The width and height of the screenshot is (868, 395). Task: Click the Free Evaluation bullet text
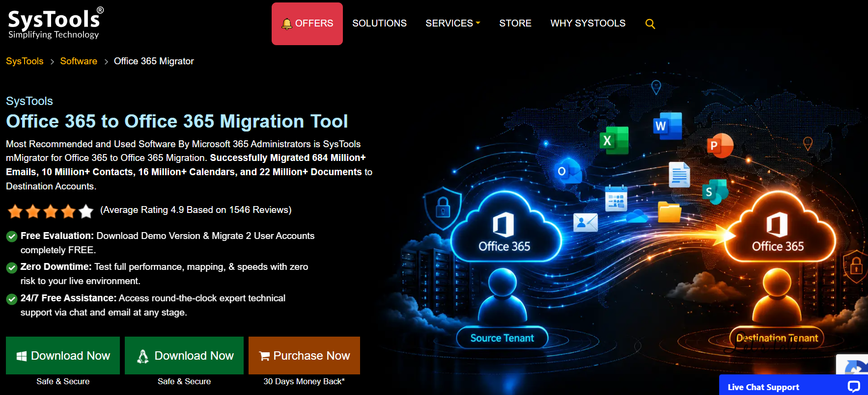click(x=168, y=243)
